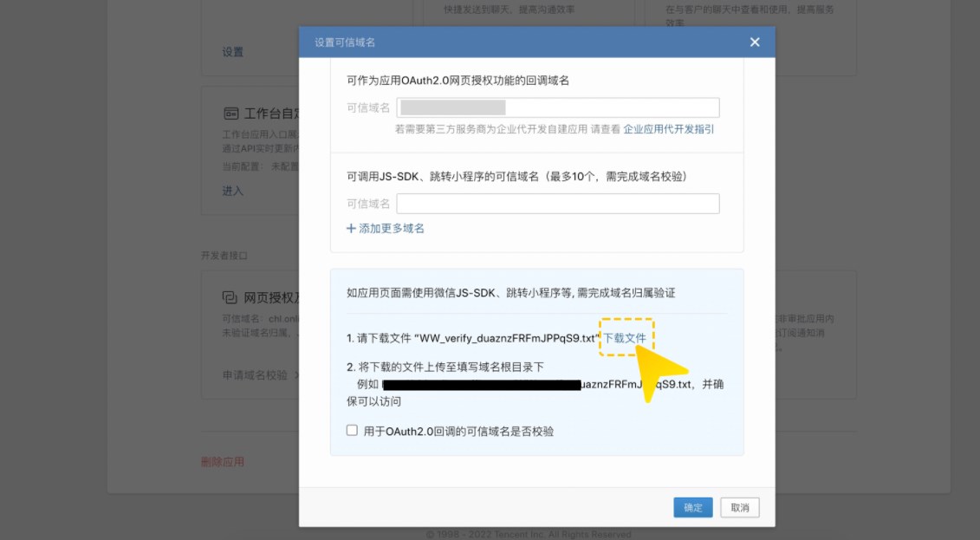Click the 网页授权 card icon
The image size is (980, 540).
[x=230, y=297]
